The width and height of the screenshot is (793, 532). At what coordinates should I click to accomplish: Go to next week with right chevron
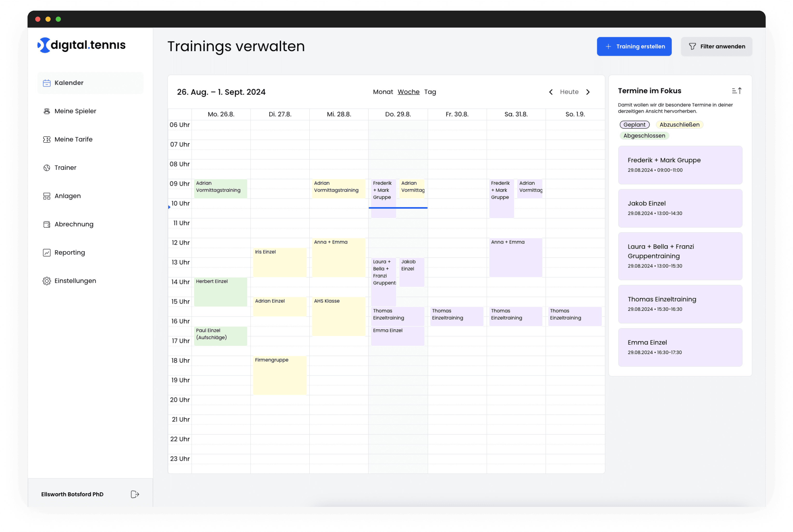[588, 92]
